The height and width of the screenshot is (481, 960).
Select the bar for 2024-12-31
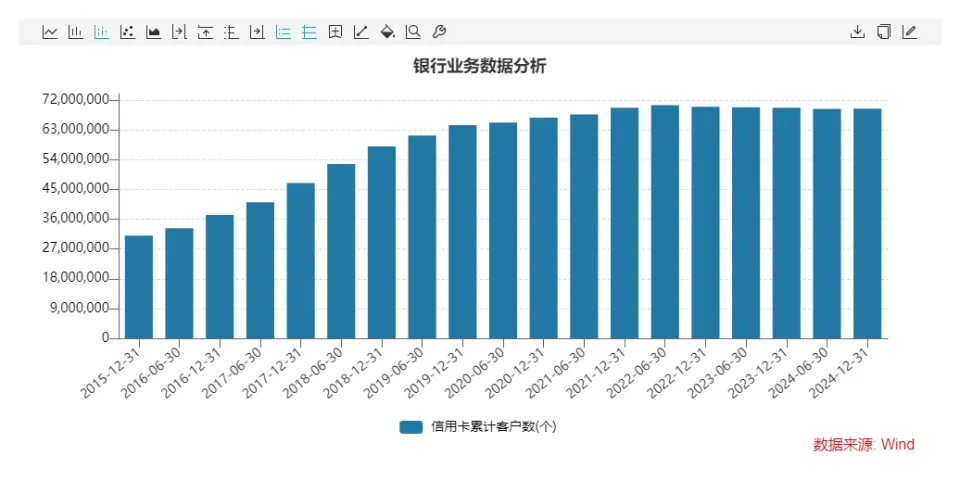868,223
